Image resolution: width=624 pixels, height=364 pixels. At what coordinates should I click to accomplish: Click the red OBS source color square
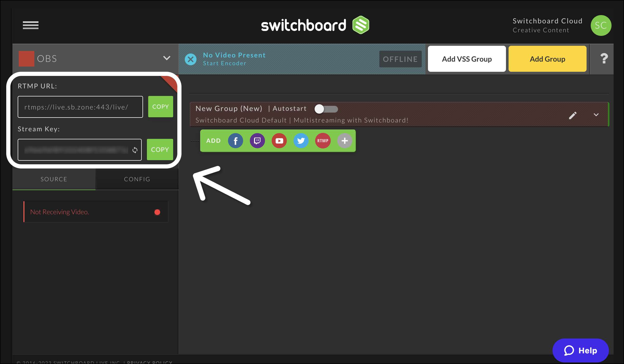27,59
